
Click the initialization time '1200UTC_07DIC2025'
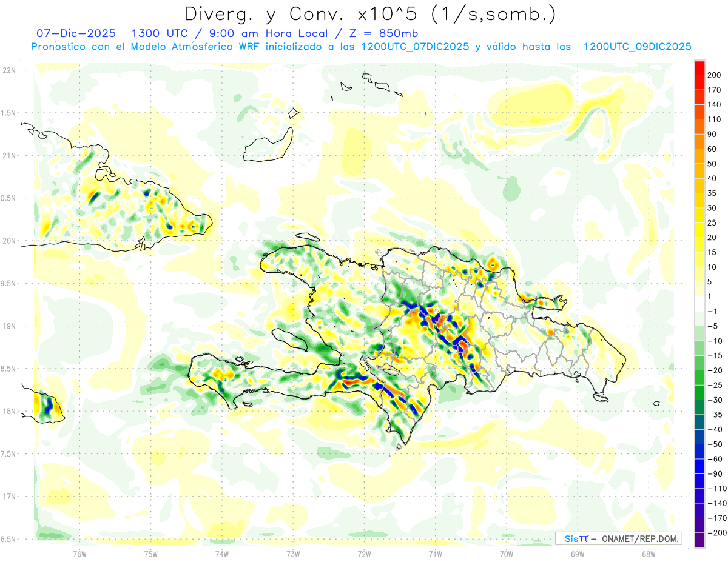414,47
